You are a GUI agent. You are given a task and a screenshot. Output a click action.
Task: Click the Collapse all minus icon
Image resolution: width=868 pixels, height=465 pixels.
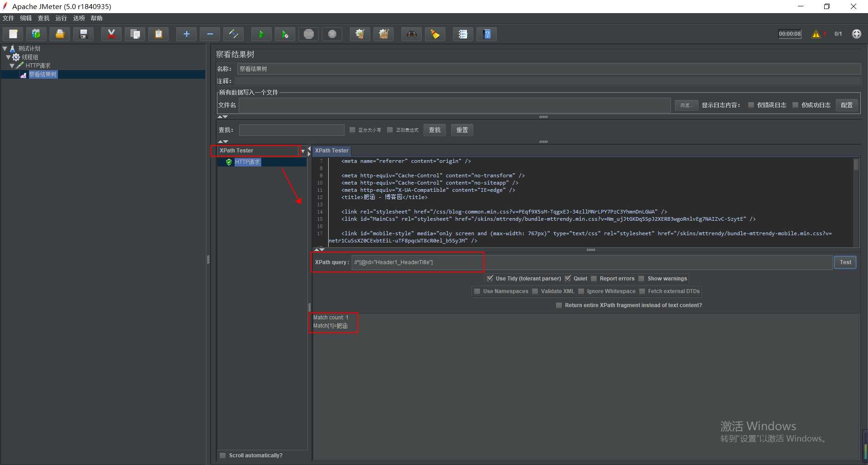tap(210, 34)
